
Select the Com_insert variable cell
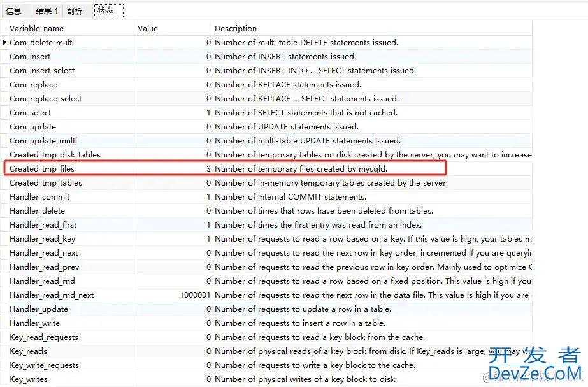(x=71, y=57)
